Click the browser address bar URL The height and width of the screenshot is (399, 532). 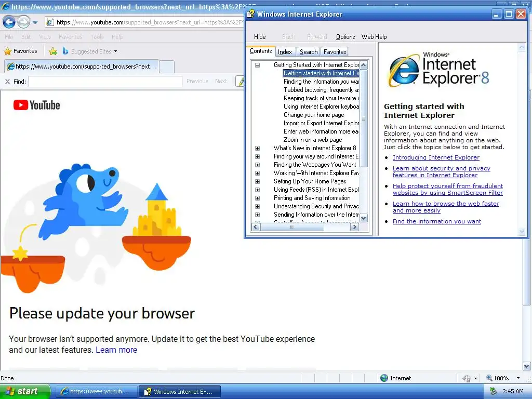point(149,22)
